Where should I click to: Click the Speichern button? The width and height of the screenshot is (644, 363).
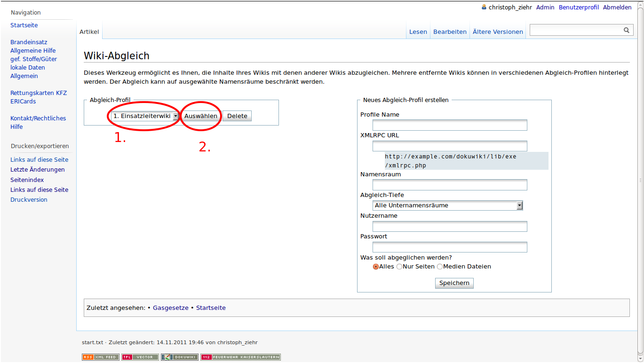[x=454, y=283]
